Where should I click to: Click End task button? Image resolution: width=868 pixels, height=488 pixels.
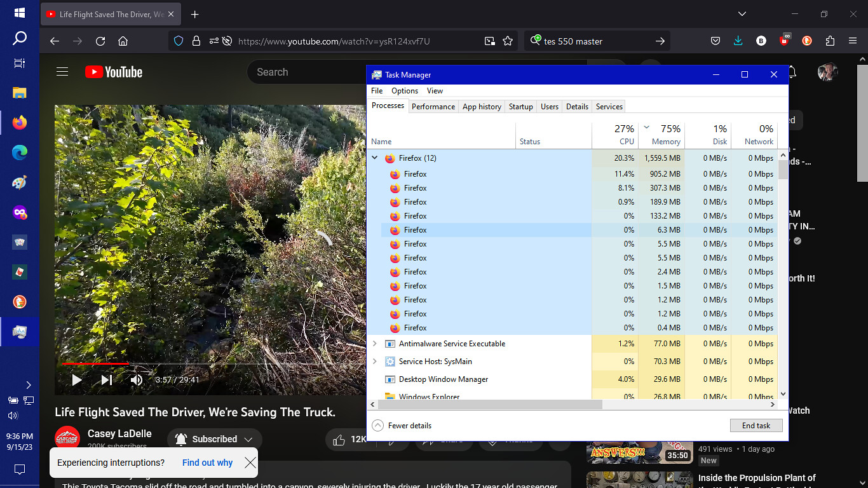(x=756, y=426)
